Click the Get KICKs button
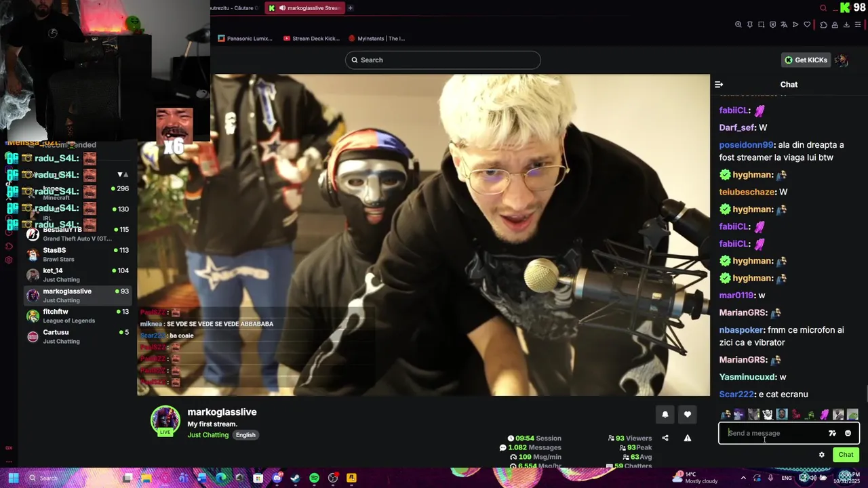The height and width of the screenshot is (488, 868). (806, 60)
